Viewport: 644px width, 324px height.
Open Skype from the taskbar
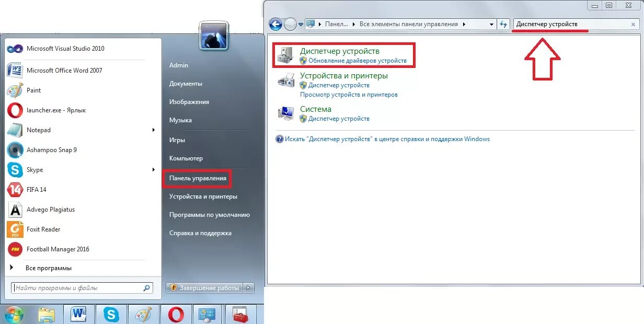click(x=111, y=314)
